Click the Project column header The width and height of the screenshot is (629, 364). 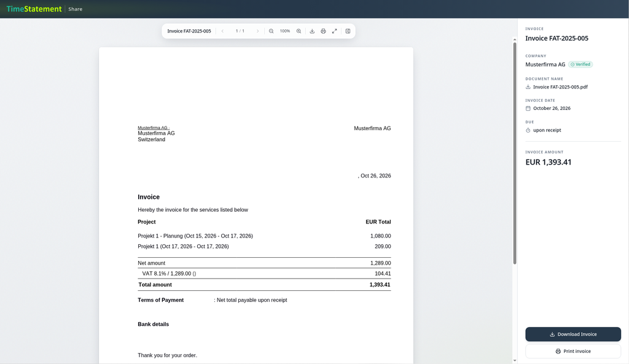tap(146, 222)
